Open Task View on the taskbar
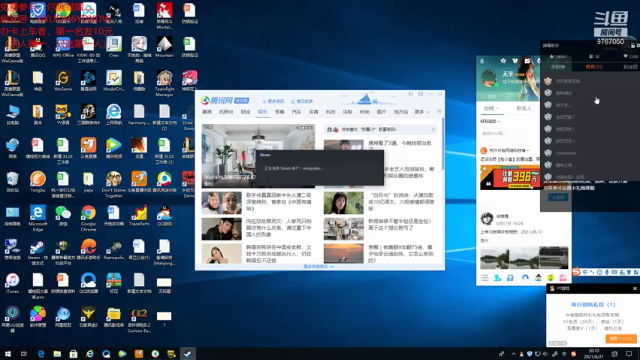This screenshot has height=360, width=640. tap(24, 353)
